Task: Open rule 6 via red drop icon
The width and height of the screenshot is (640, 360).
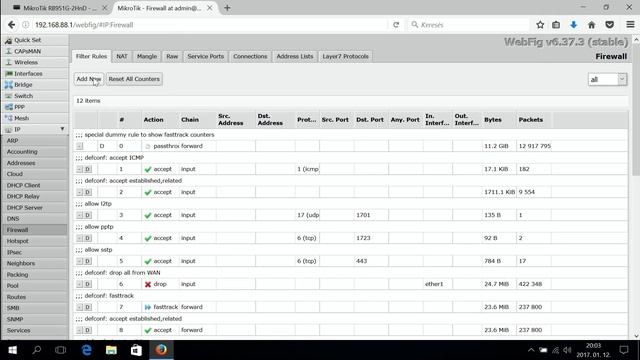Action: click(x=148, y=284)
